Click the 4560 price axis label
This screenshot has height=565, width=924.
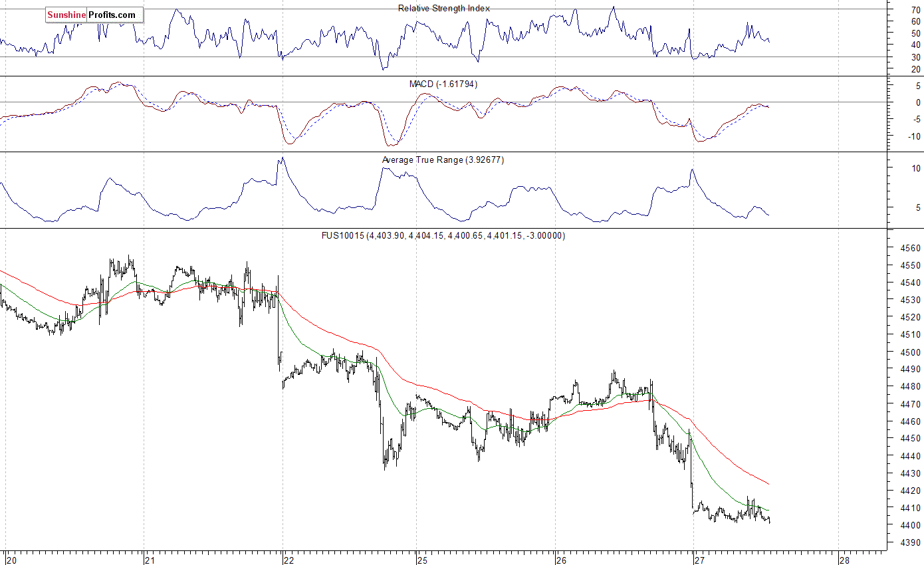[911, 248]
